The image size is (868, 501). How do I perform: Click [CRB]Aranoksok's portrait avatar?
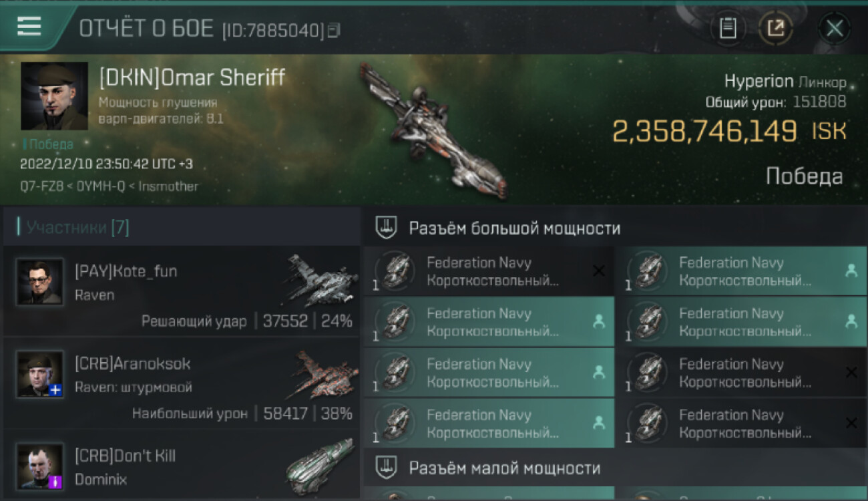click(x=40, y=374)
